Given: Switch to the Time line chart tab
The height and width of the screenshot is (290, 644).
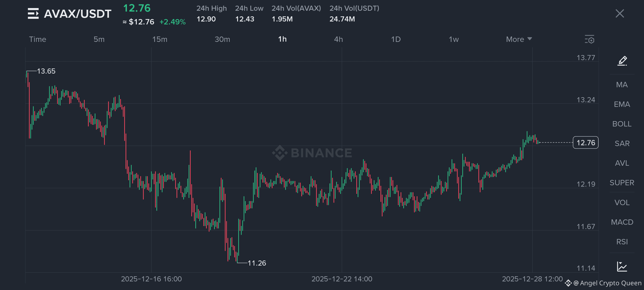Looking at the screenshot, I should click(38, 39).
